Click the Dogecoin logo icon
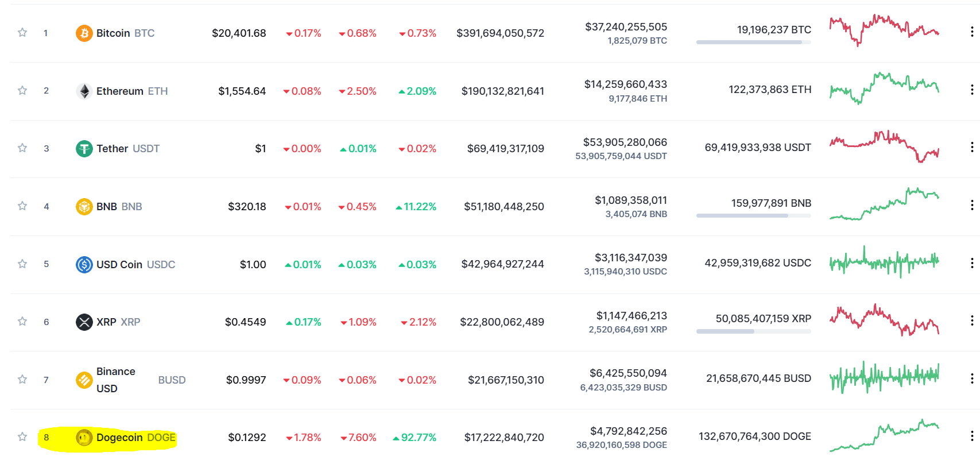 pyautogui.click(x=84, y=438)
